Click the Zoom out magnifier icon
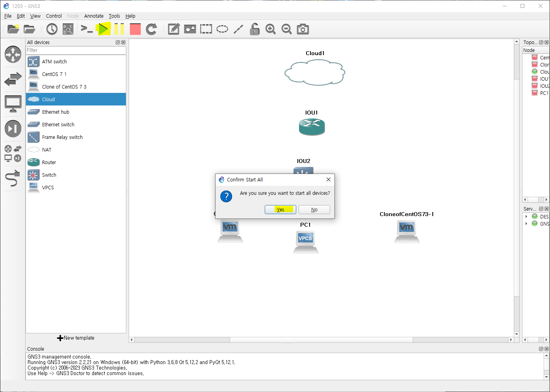This screenshot has width=550, height=392. [287, 29]
